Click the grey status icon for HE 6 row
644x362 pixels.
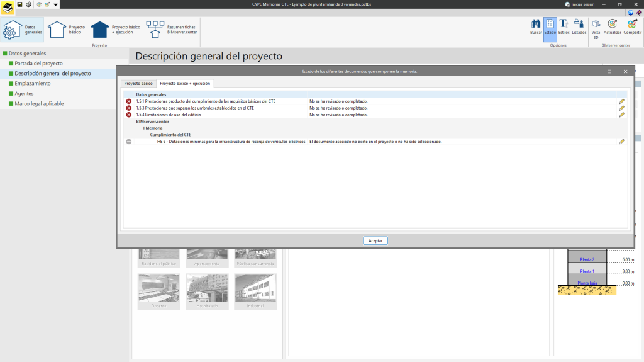pos(128,142)
